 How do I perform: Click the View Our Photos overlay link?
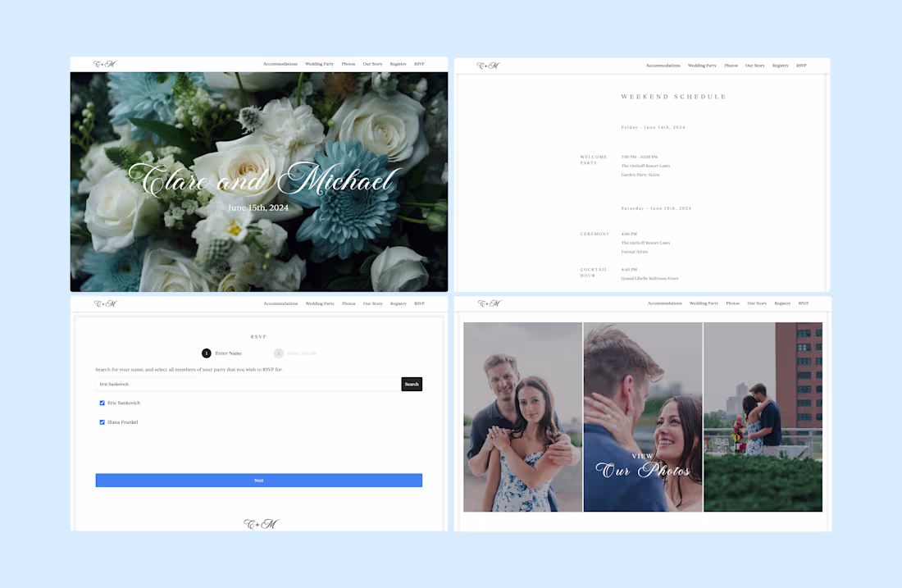pyautogui.click(x=642, y=463)
